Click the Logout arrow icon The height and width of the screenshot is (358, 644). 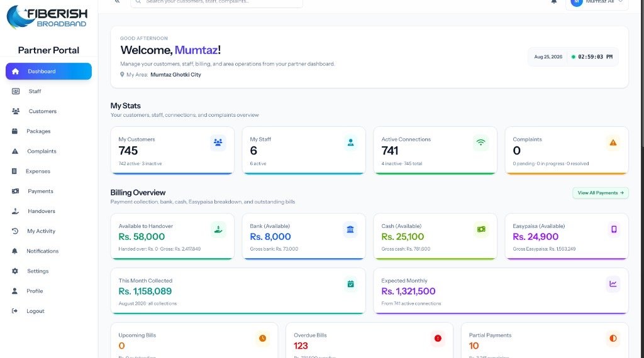tap(15, 311)
